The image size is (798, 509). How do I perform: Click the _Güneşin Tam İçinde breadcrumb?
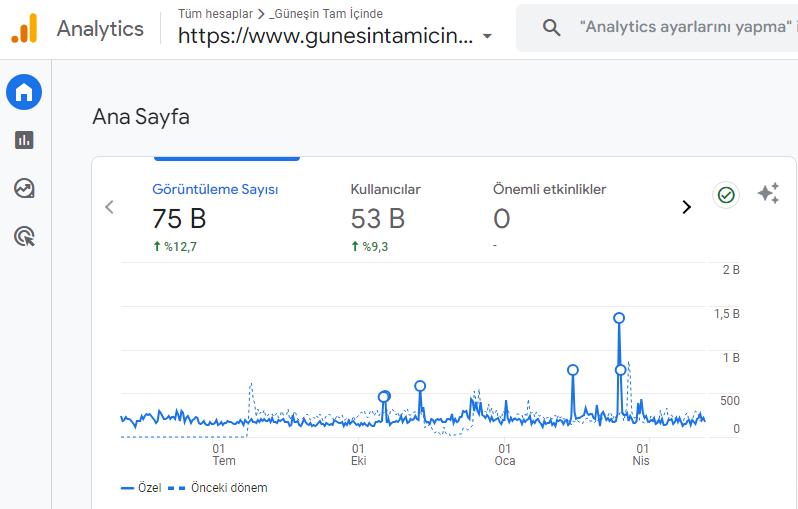pyautogui.click(x=326, y=14)
